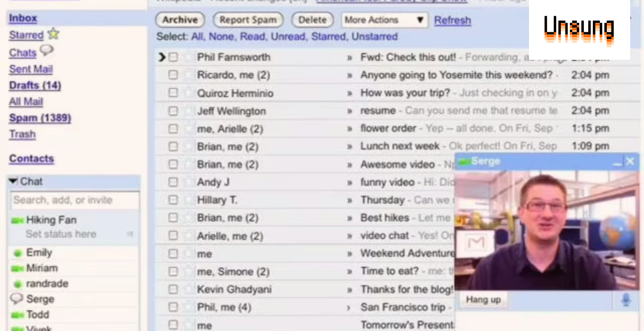Select Unread emails link
Image resolution: width=644 pixels, height=331 pixels.
[288, 36]
